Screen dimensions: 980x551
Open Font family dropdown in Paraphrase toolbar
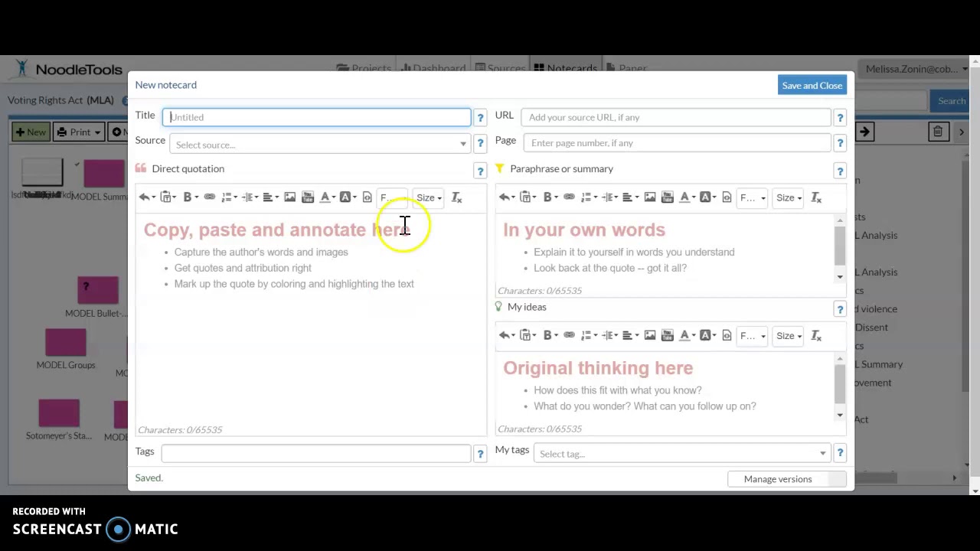(x=753, y=197)
